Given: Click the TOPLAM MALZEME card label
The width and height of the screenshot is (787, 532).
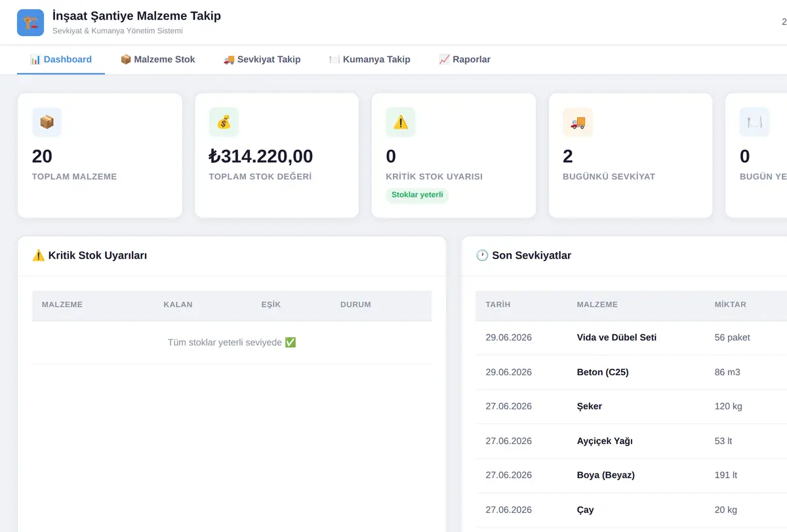Looking at the screenshot, I should (x=74, y=176).
